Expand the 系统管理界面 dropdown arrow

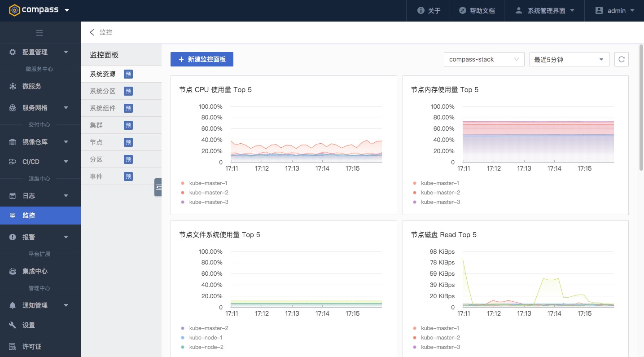(572, 10)
